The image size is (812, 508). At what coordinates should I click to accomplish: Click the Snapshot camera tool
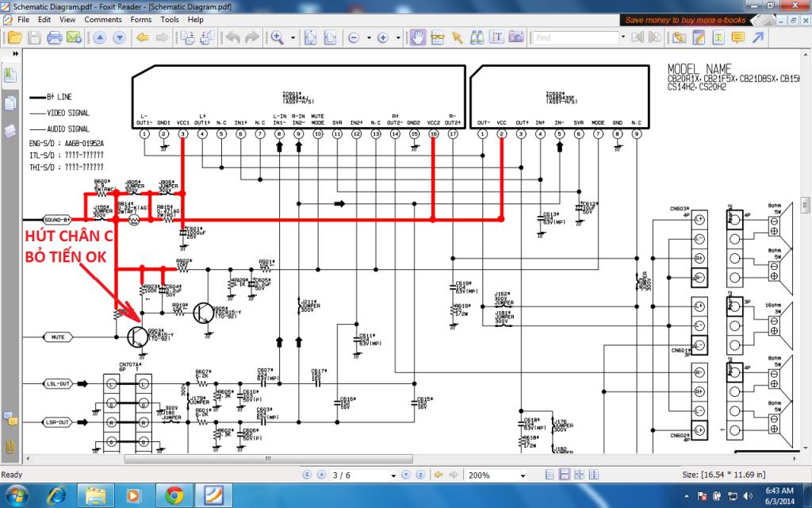point(515,37)
